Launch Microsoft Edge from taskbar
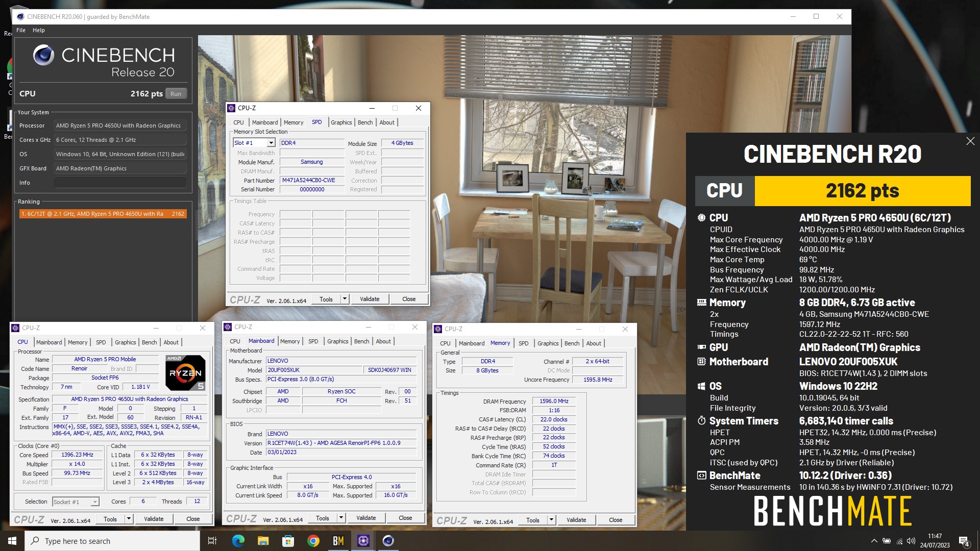Screen dimensions: 980x551 [238, 541]
